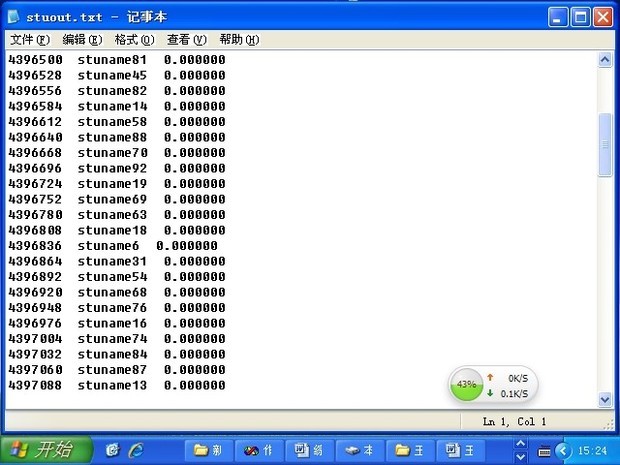Switch to the second folder taskbar button
This screenshot has width=620, height=465.
pos(410,450)
